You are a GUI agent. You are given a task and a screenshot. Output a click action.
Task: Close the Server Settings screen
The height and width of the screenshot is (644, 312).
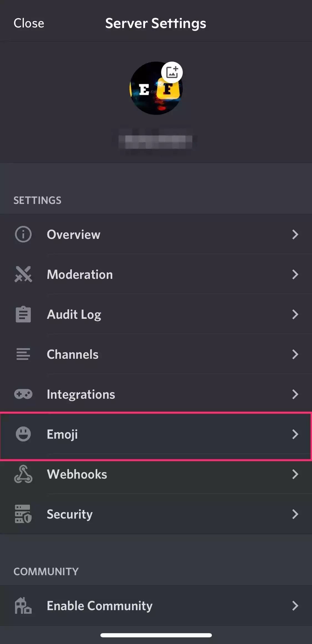29,23
